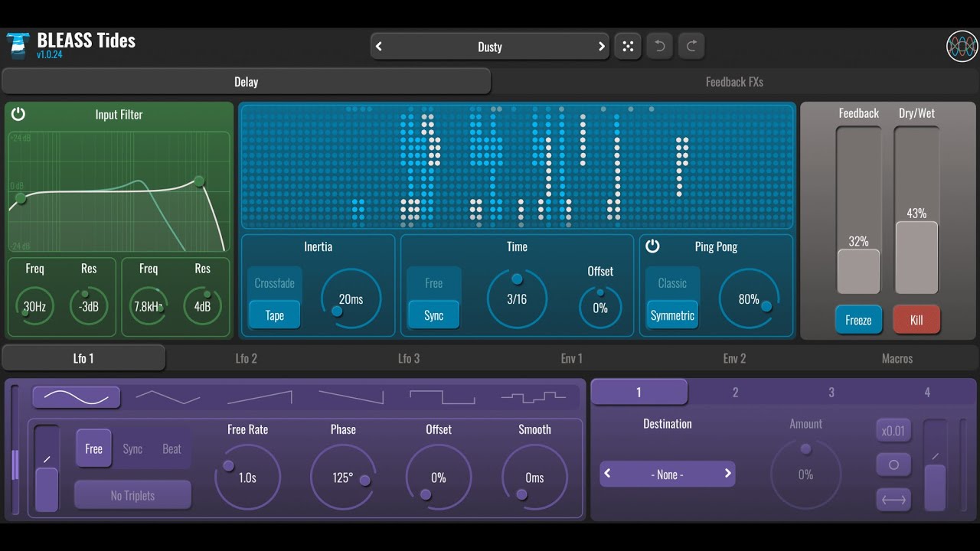The width and height of the screenshot is (980, 551).
Task: Click the Phase 125° knob
Action: pyautogui.click(x=343, y=478)
